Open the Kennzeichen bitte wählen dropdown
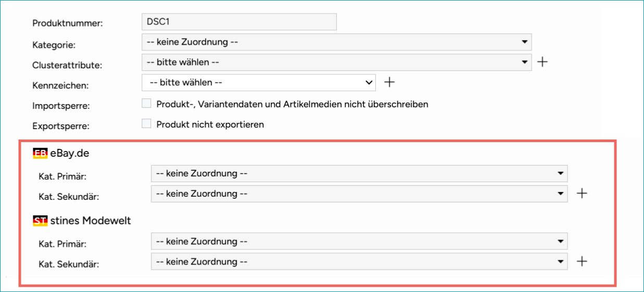Image resolution: width=644 pixels, height=292 pixels. click(259, 82)
